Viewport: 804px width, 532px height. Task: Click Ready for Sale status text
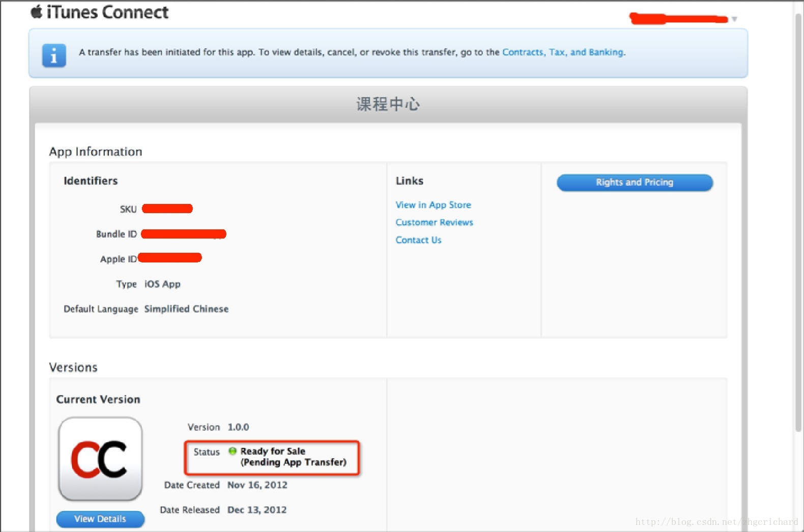[x=273, y=451]
